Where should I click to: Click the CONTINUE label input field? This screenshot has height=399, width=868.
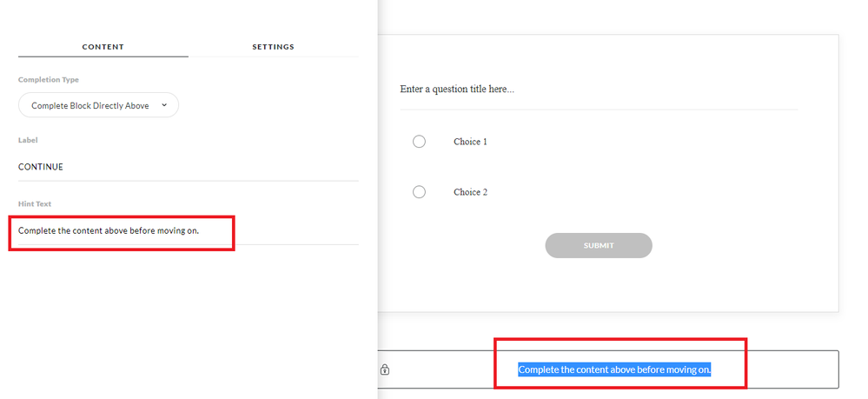point(187,167)
